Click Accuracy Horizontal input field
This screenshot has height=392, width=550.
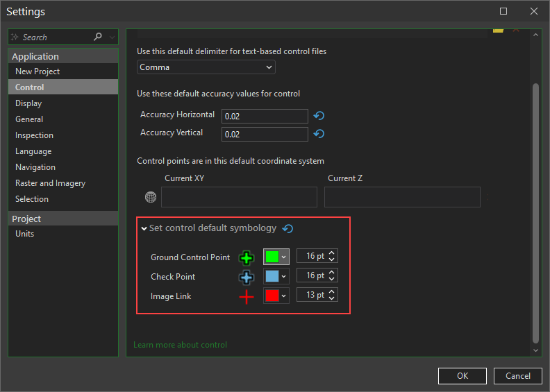265,116
